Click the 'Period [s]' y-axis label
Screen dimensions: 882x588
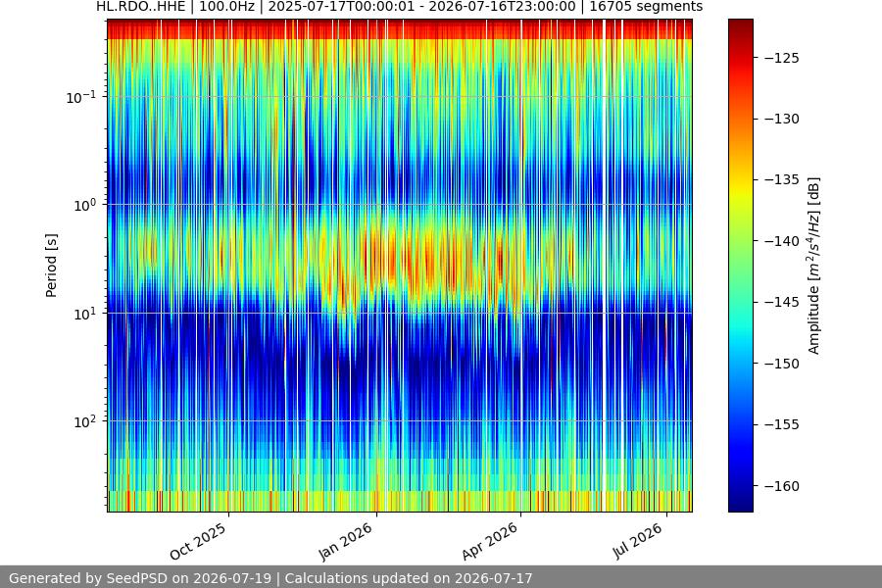pyautogui.click(x=51, y=266)
